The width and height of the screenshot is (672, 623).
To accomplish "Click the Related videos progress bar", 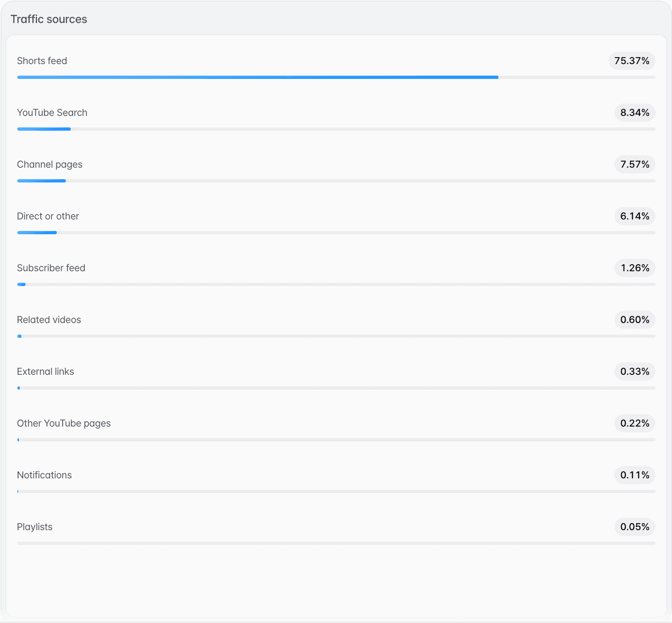I will (x=336, y=336).
